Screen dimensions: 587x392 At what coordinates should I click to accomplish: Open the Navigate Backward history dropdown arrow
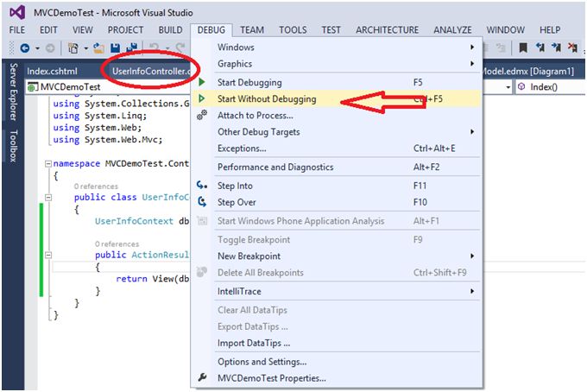[x=37, y=48]
